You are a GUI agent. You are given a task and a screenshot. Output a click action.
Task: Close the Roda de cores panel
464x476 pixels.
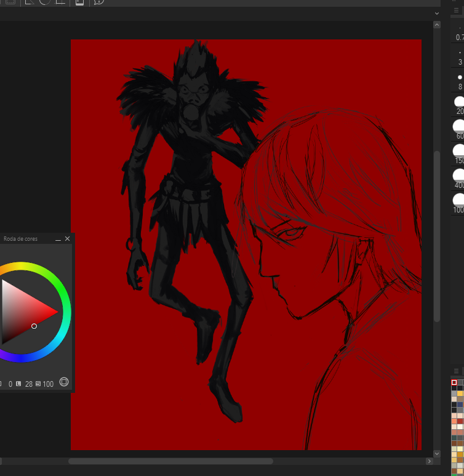[x=67, y=238]
